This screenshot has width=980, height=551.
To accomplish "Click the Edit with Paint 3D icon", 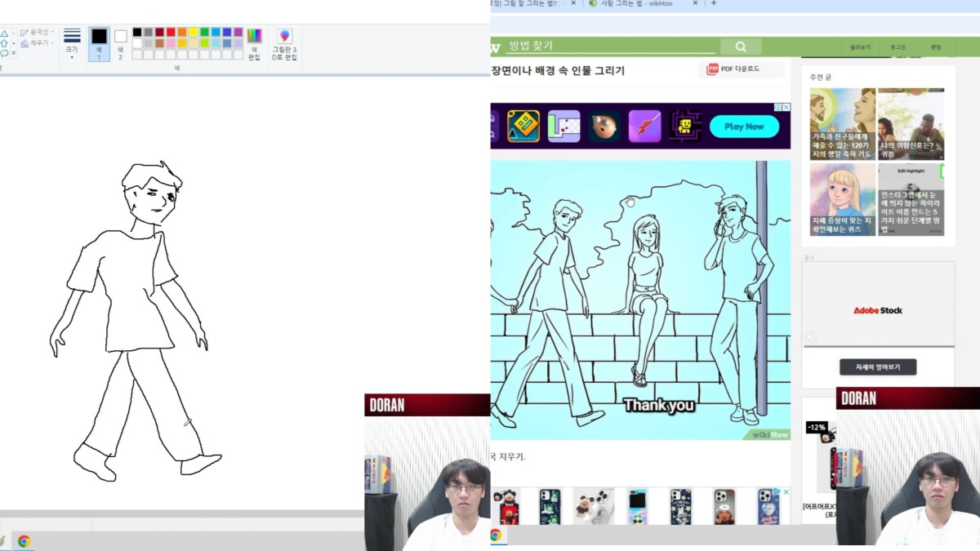I will [x=284, y=37].
